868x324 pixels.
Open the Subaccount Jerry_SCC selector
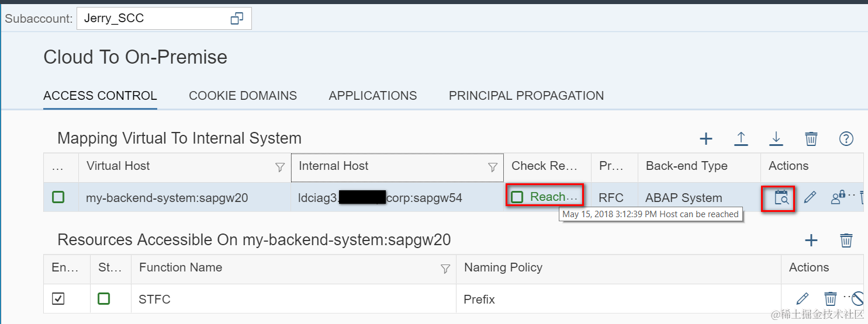coord(237,19)
